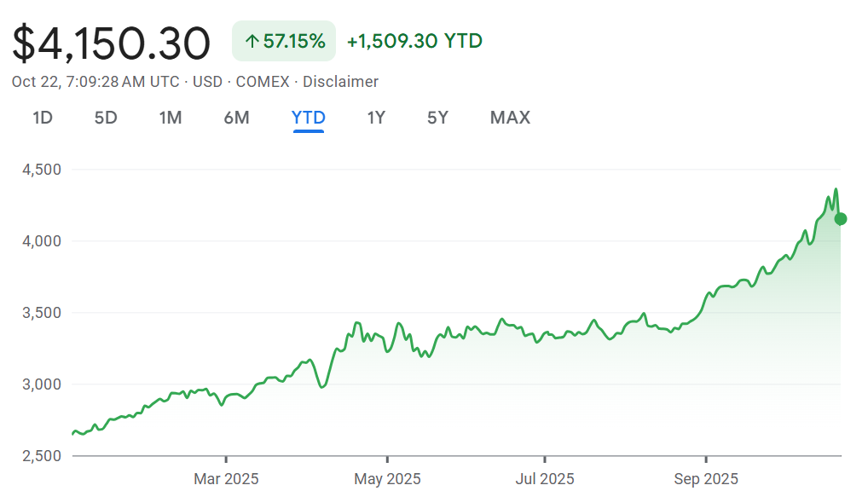Click the +1,509.30 YTD change text
The height and width of the screenshot is (491, 868).
414,41
